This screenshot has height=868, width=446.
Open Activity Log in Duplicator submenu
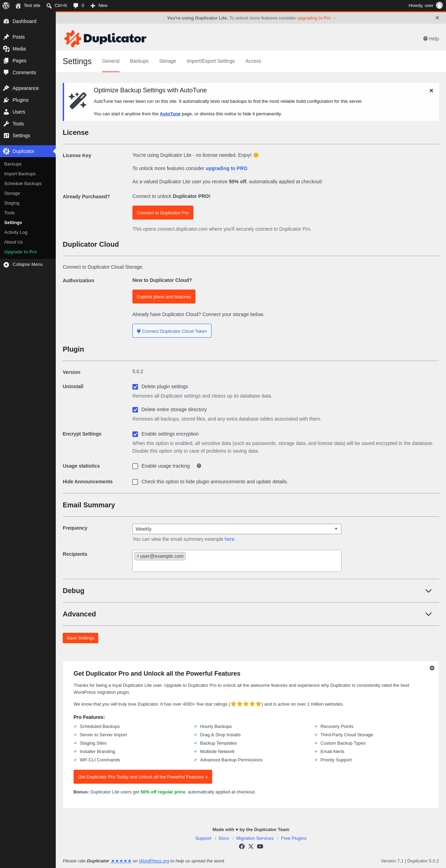point(16,232)
